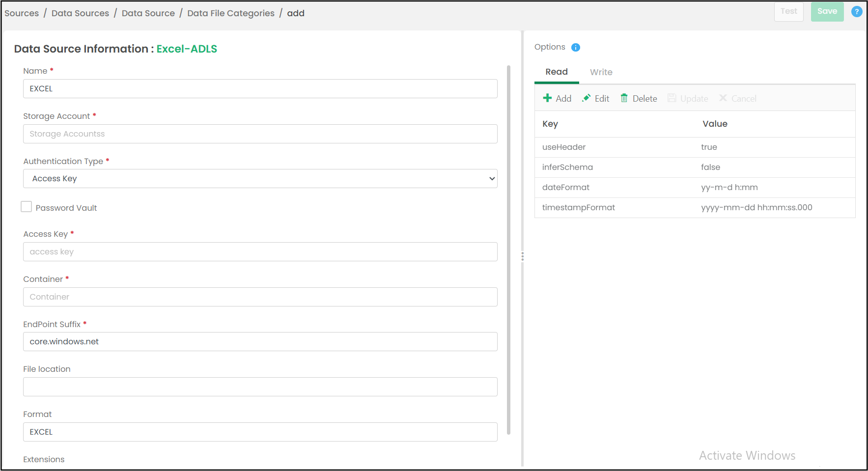Viewport: 868px width, 471px height.
Task: Click the Update floppy disk icon
Action: (672, 98)
